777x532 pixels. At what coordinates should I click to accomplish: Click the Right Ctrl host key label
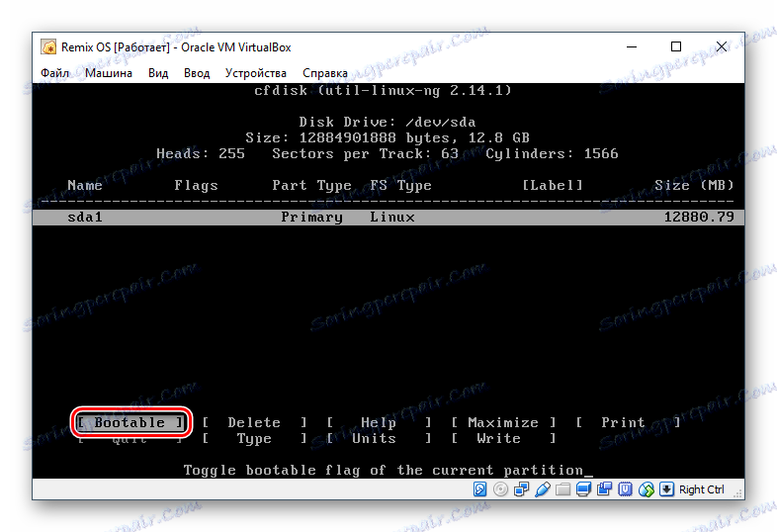click(x=701, y=489)
